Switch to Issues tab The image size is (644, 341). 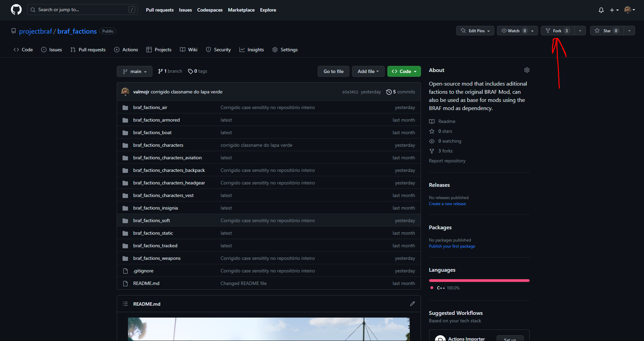point(52,50)
